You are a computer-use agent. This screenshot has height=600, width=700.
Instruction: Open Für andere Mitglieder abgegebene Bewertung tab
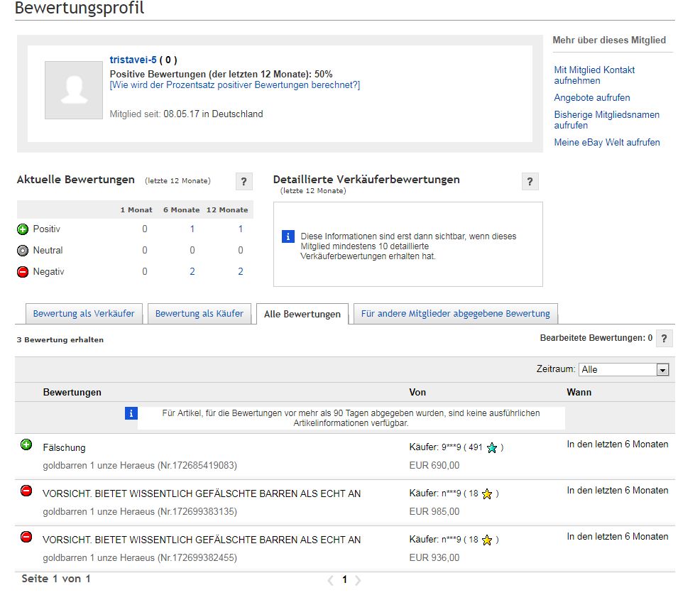point(455,314)
